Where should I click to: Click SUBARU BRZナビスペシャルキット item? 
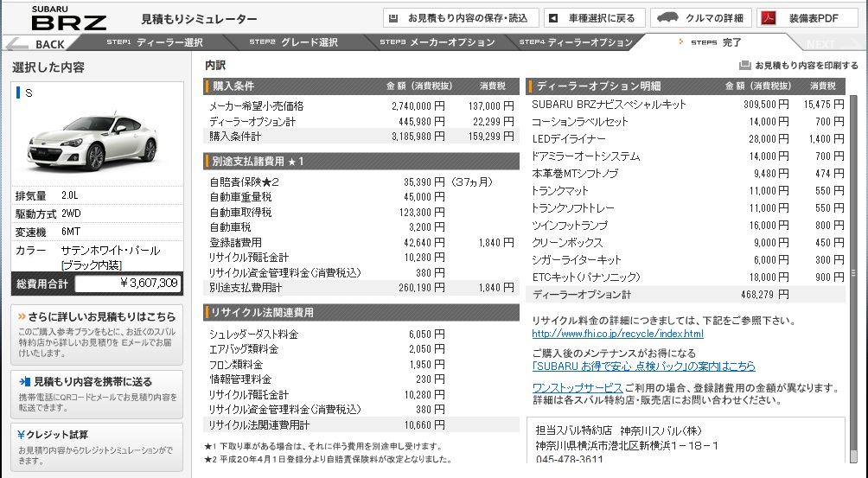point(609,105)
